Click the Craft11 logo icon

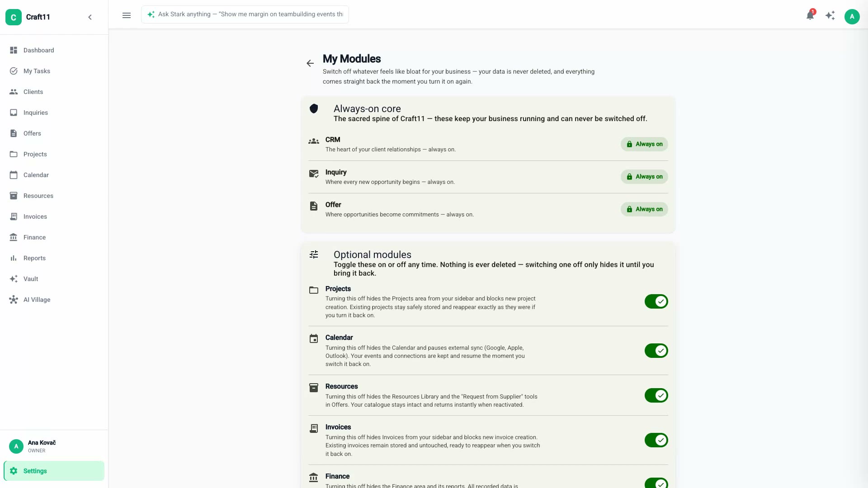coord(14,17)
